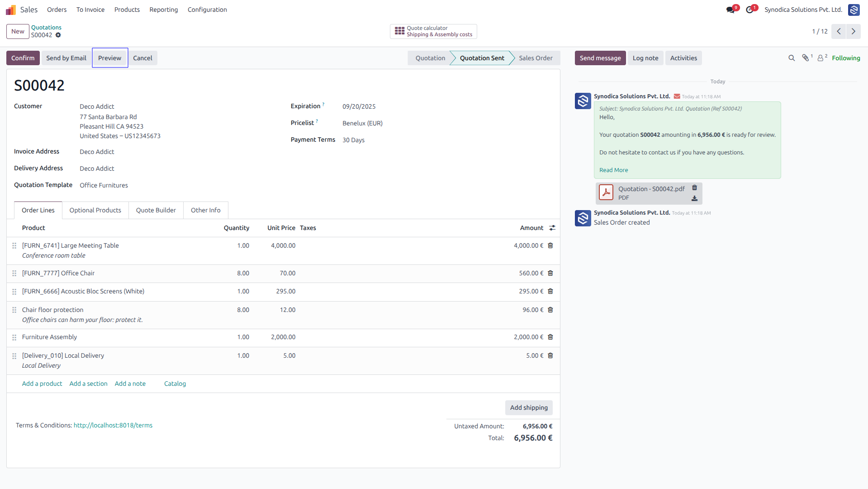Click drag handle of Office Chair row
The height and width of the screenshot is (489, 868).
point(14,273)
